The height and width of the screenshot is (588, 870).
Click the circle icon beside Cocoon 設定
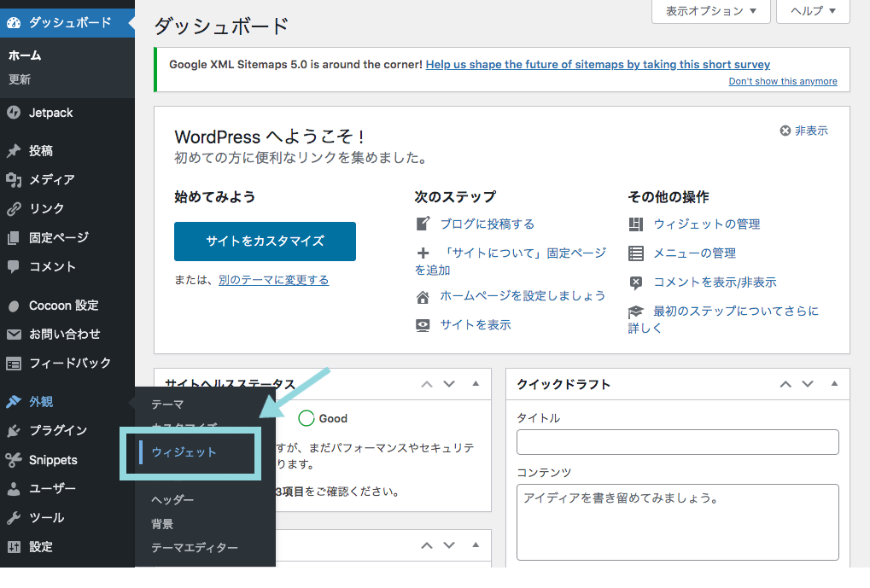[14, 306]
